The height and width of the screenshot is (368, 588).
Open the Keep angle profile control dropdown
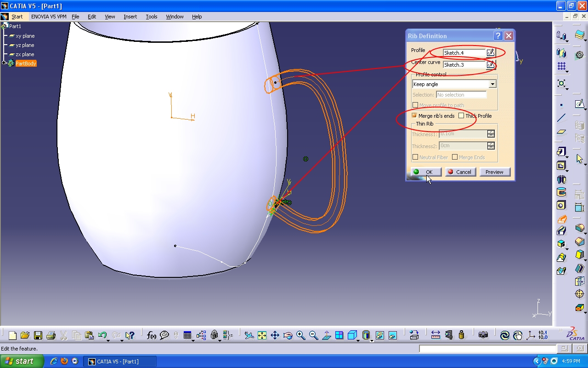tap(492, 84)
